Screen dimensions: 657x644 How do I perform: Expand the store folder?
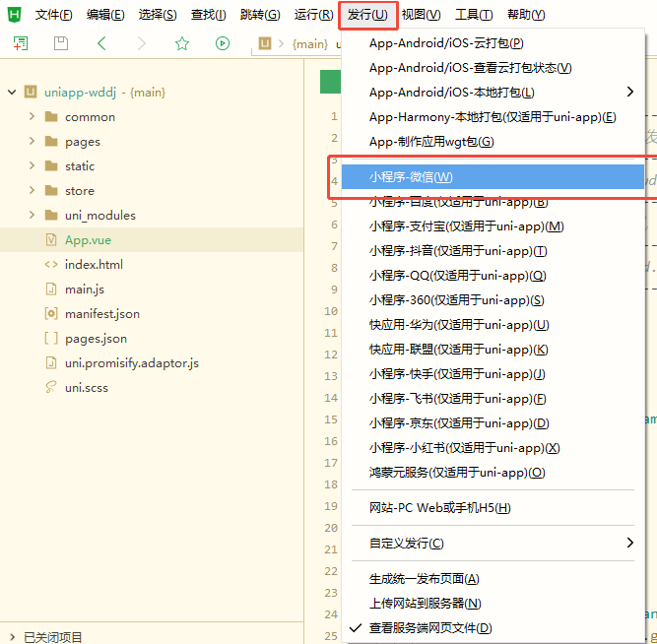click(32, 191)
